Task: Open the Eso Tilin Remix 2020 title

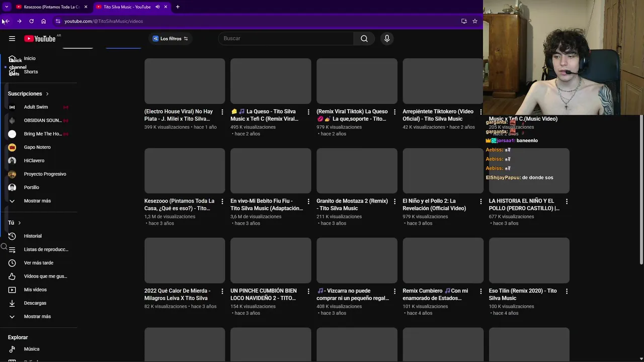Action: 523,294
